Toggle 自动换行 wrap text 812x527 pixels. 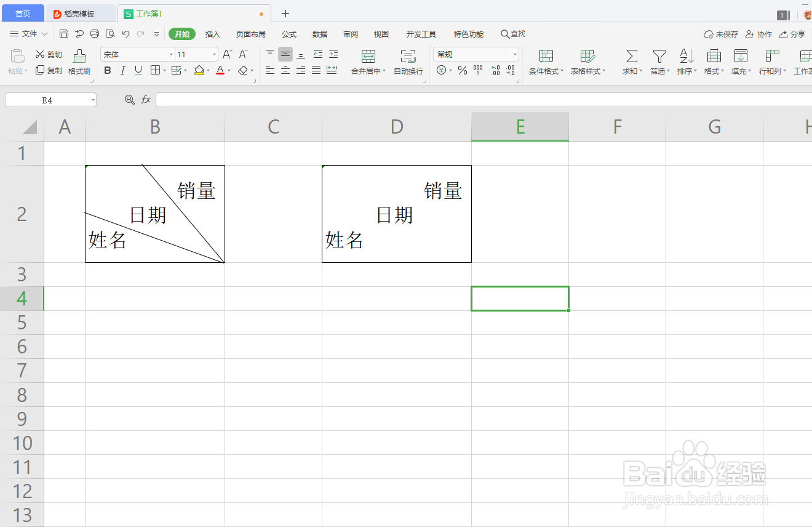click(408, 63)
